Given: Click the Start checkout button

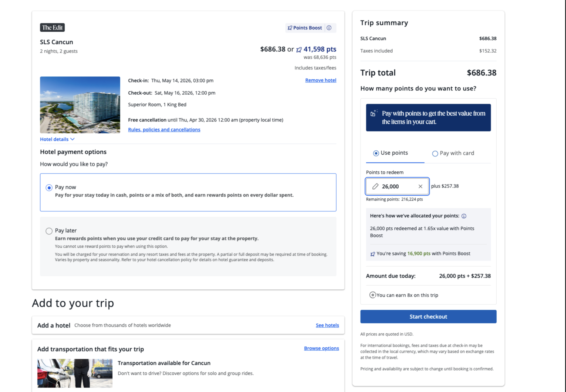Looking at the screenshot, I should point(428,317).
